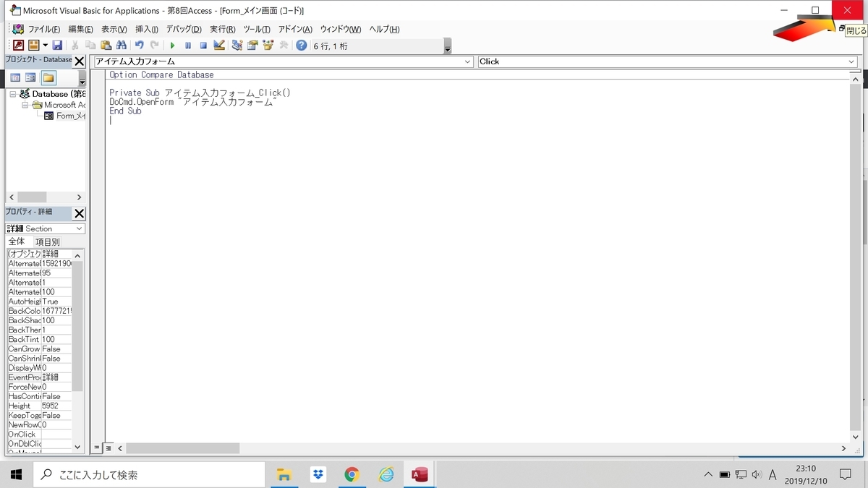Viewport: 868px width, 488px height.
Task: Select the Height property value 5952
Action: click(56, 406)
